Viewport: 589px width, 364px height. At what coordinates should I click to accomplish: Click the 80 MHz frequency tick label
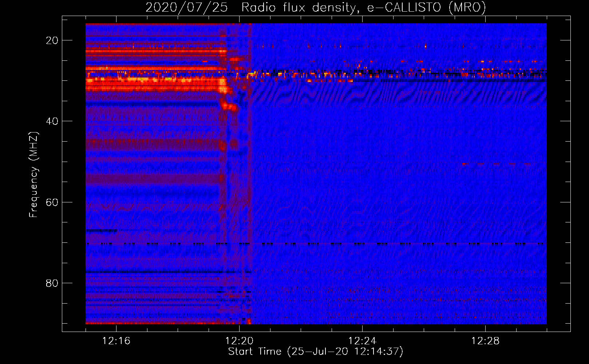tap(52, 283)
